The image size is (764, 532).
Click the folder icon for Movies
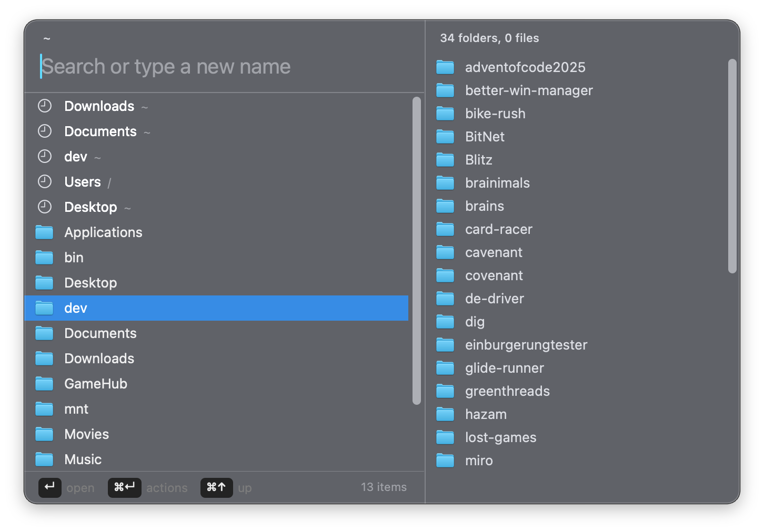point(44,434)
